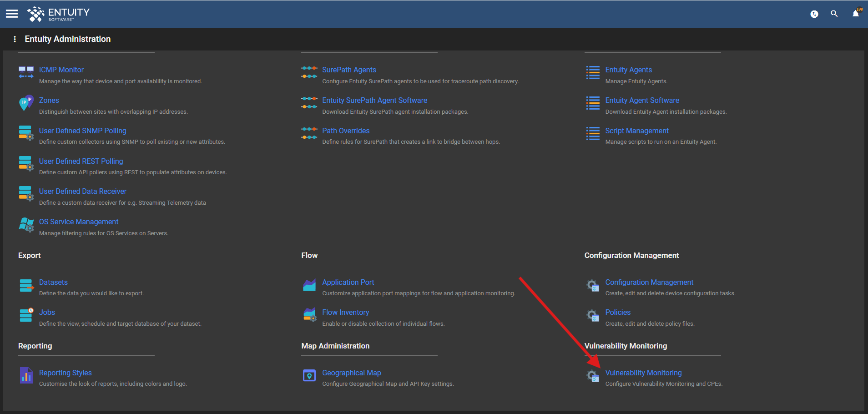This screenshot has height=414, width=868.
Task: Open the Vulnerability Monitoring link
Action: click(x=643, y=373)
